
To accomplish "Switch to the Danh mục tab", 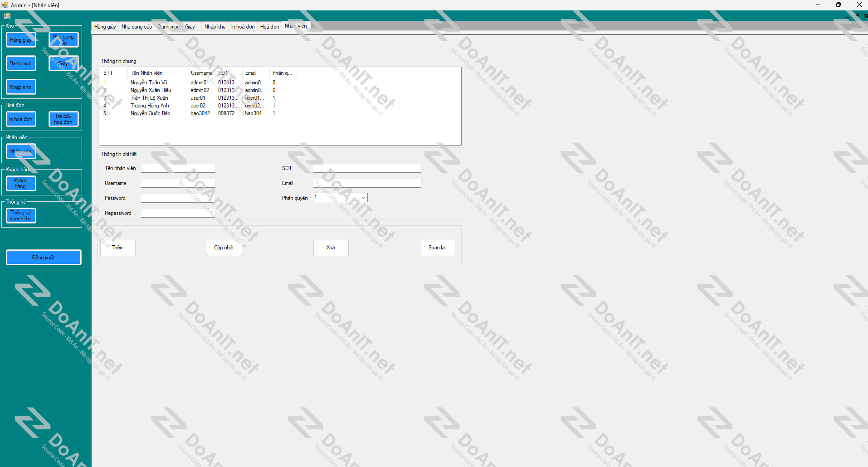I will [x=169, y=27].
